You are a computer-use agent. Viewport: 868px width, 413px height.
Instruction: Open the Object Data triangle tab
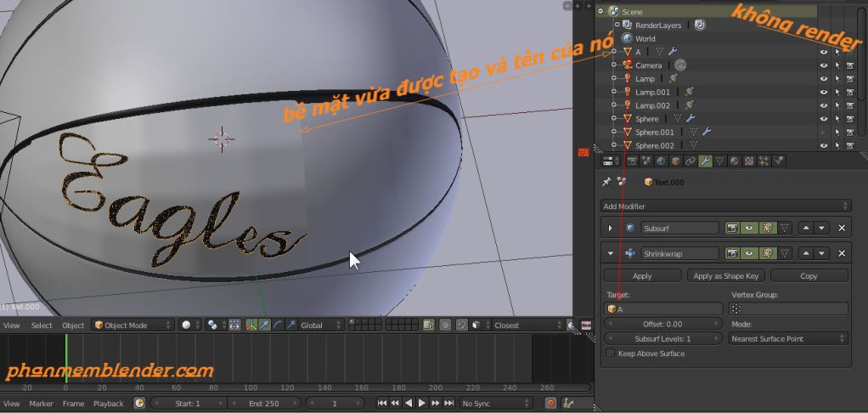coord(719,161)
